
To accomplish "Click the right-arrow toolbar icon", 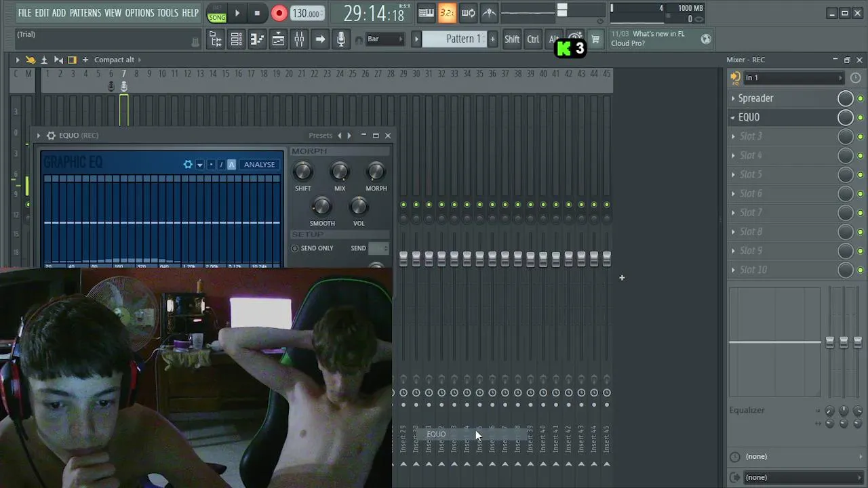I will pos(320,39).
